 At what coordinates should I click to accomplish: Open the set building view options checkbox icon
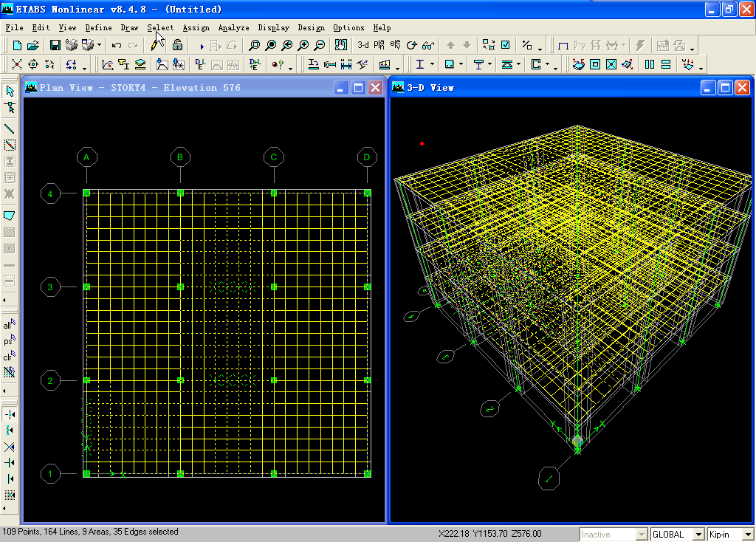coord(505,45)
